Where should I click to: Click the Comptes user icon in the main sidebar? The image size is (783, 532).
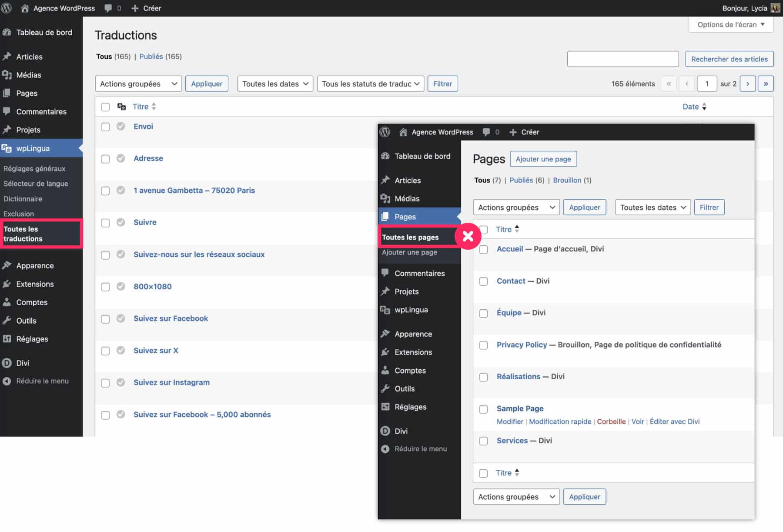7,302
